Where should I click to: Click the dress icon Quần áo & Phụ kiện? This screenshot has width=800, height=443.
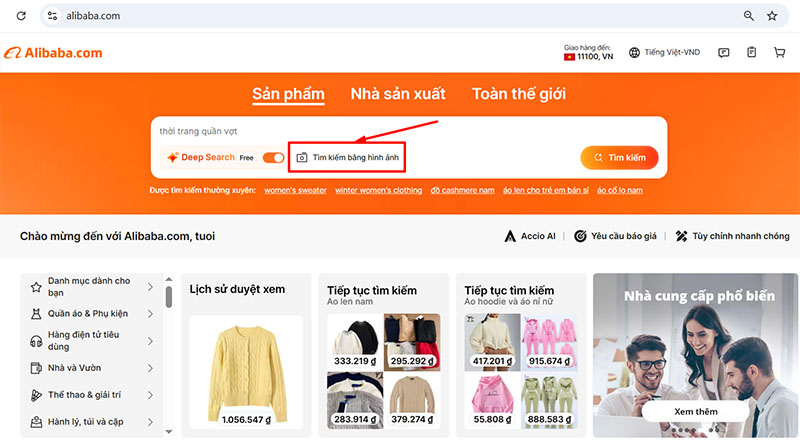pos(36,314)
